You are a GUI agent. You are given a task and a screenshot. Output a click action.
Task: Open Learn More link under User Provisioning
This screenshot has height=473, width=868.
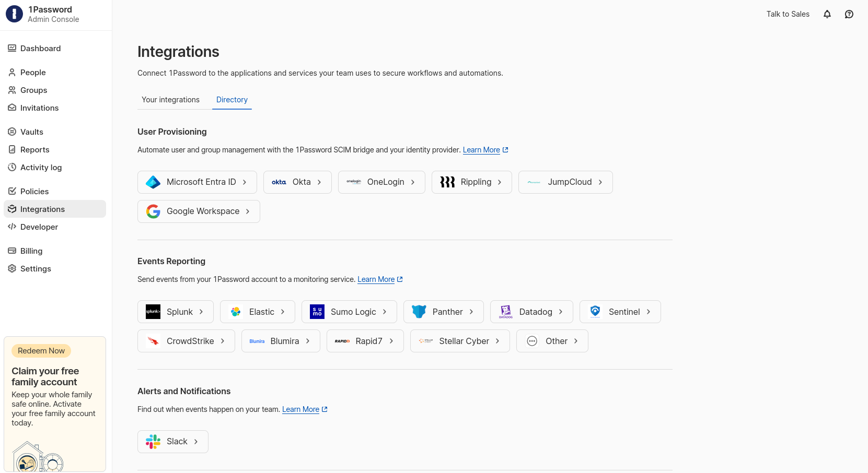tap(481, 150)
